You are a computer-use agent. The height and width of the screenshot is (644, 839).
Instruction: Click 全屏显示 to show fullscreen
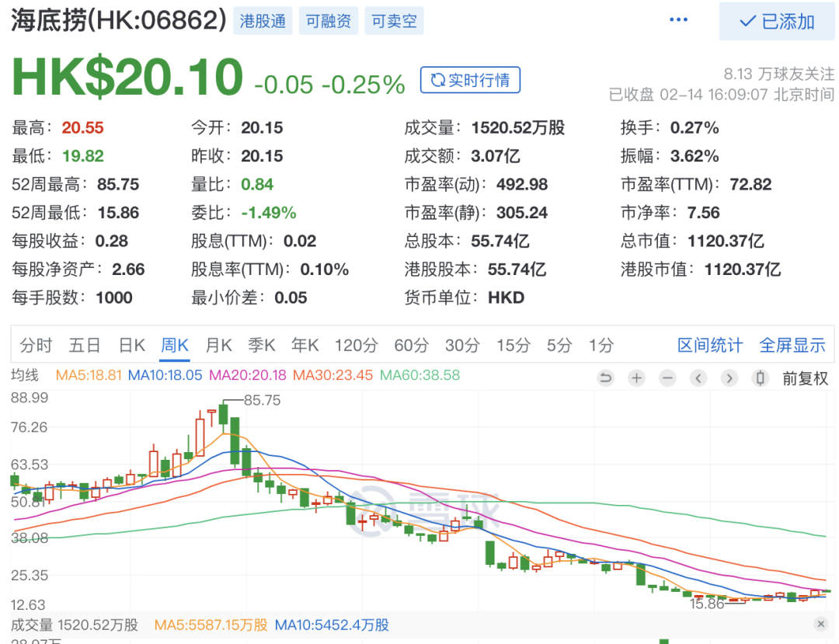(x=792, y=346)
